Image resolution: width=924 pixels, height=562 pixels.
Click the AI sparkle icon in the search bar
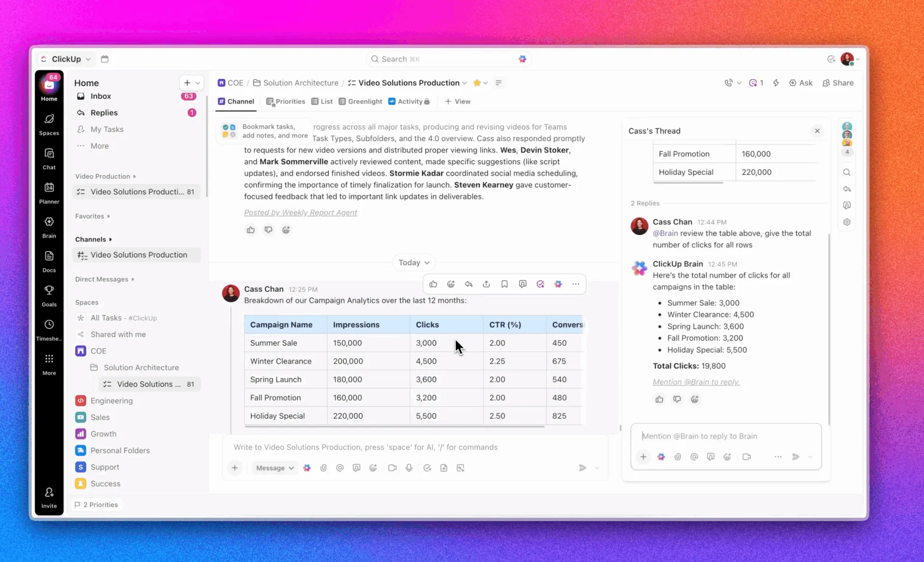(523, 59)
